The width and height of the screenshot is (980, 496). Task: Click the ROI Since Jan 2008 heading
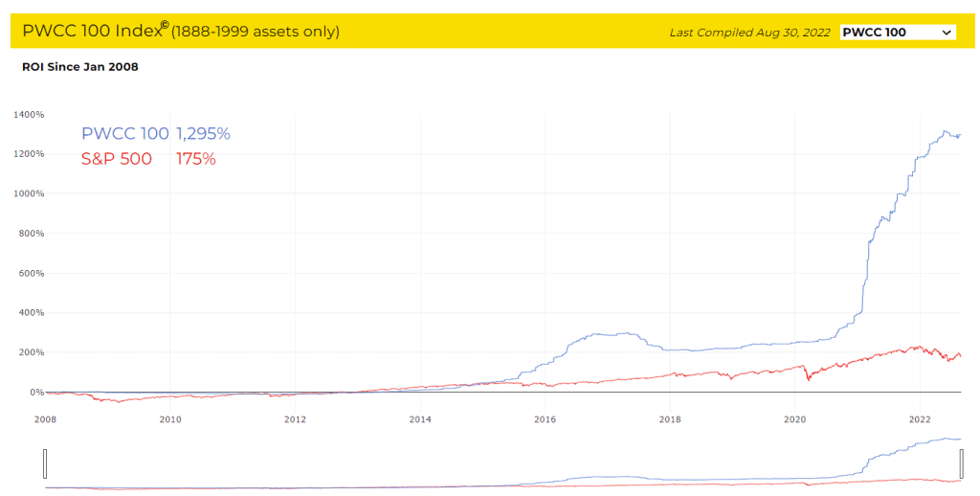coord(80,67)
